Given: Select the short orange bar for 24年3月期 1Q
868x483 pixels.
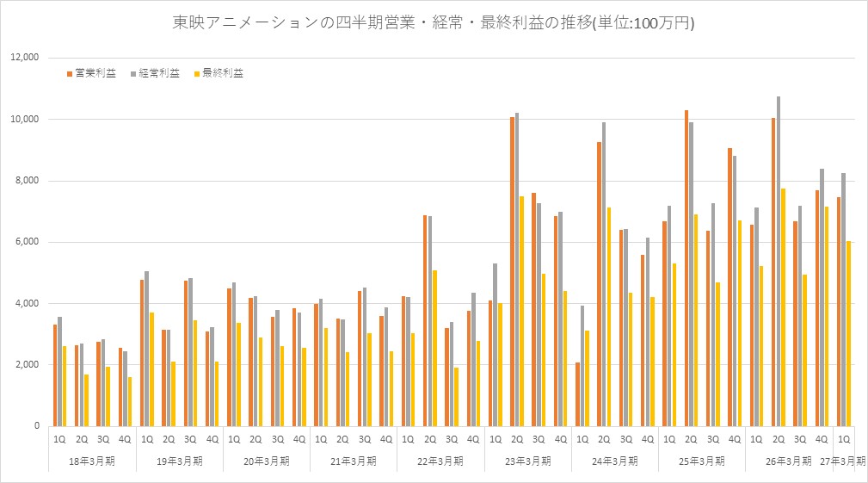Looking at the screenshot, I should [x=577, y=394].
